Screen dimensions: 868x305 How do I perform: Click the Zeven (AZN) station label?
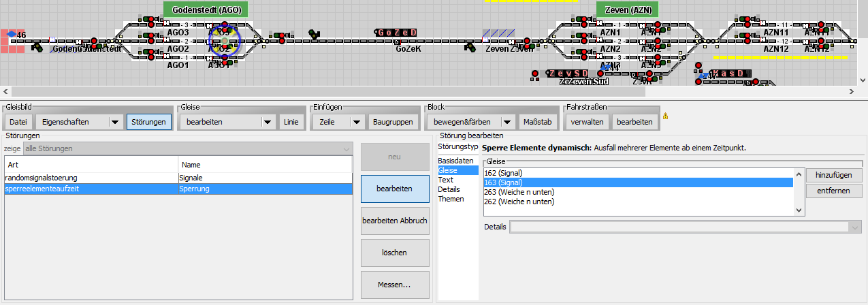[x=623, y=10]
